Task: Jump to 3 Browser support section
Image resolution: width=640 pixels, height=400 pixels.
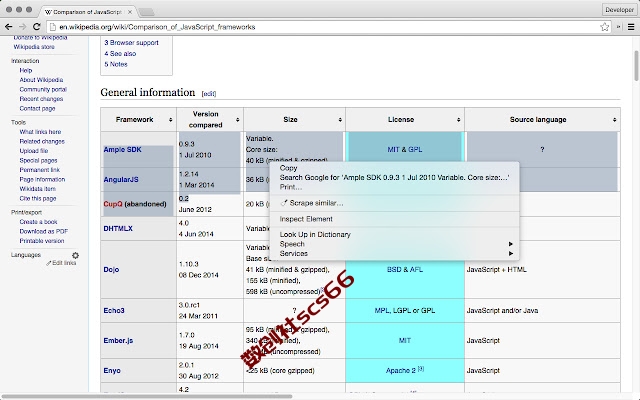Action: pyautogui.click(x=131, y=42)
